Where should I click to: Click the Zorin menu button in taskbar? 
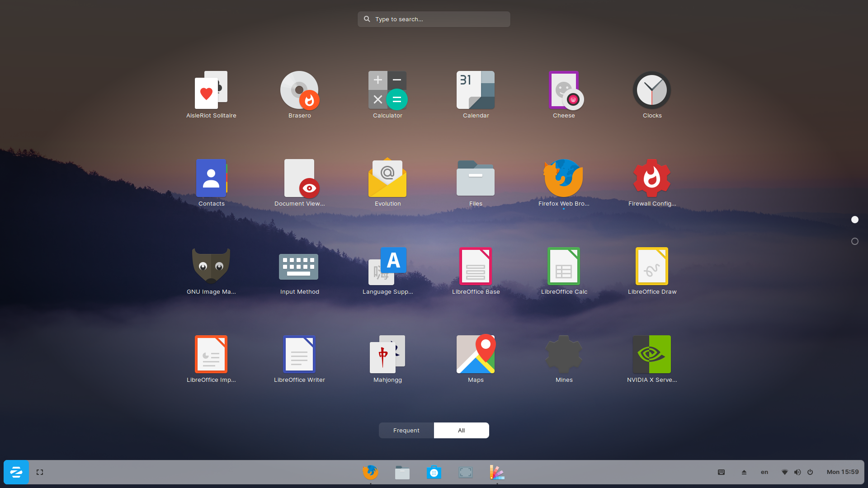tap(16, 472)
